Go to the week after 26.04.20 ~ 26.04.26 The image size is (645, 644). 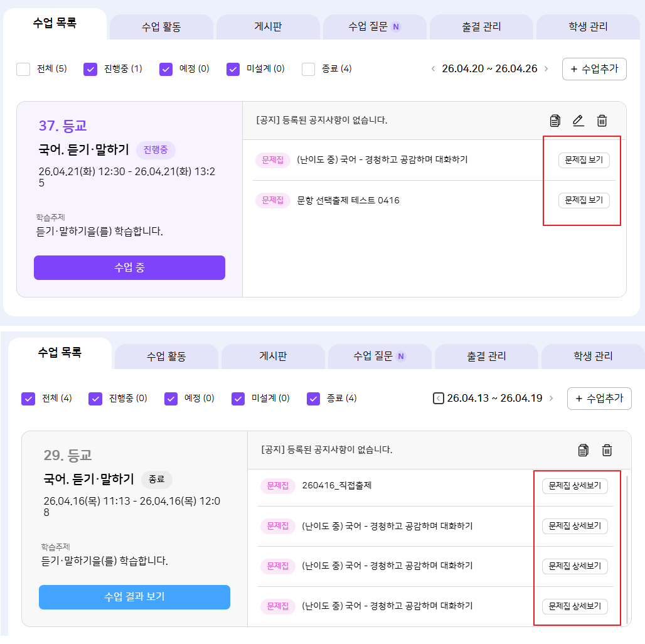[x=546, y=69]
